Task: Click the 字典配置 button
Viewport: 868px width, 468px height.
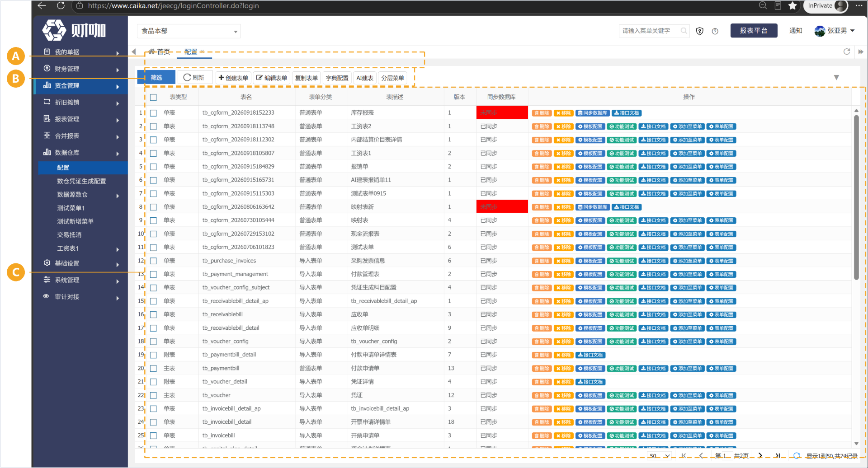Action: (x=337, y=78)
